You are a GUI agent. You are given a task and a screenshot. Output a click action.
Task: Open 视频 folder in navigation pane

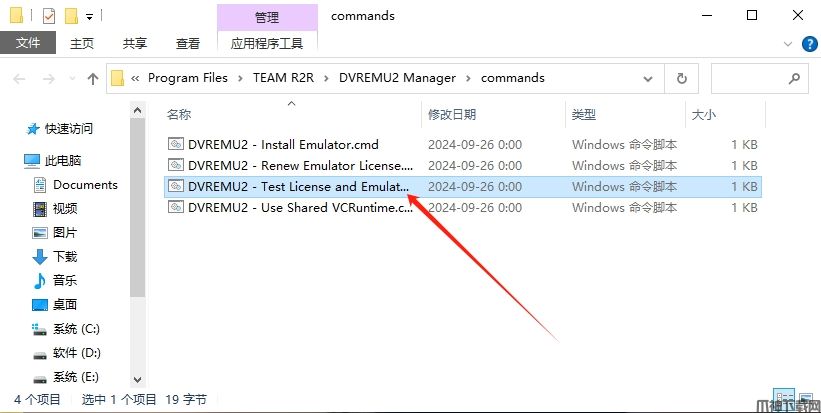point(55,209)
